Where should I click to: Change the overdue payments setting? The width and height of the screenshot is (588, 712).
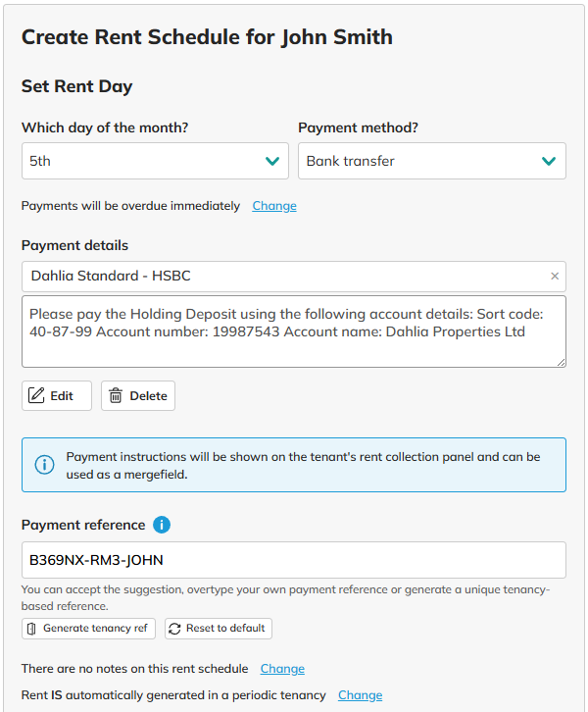[274, 206]
